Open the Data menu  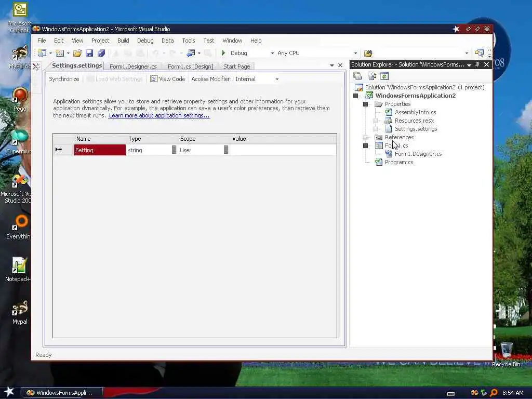click(168, 41)
